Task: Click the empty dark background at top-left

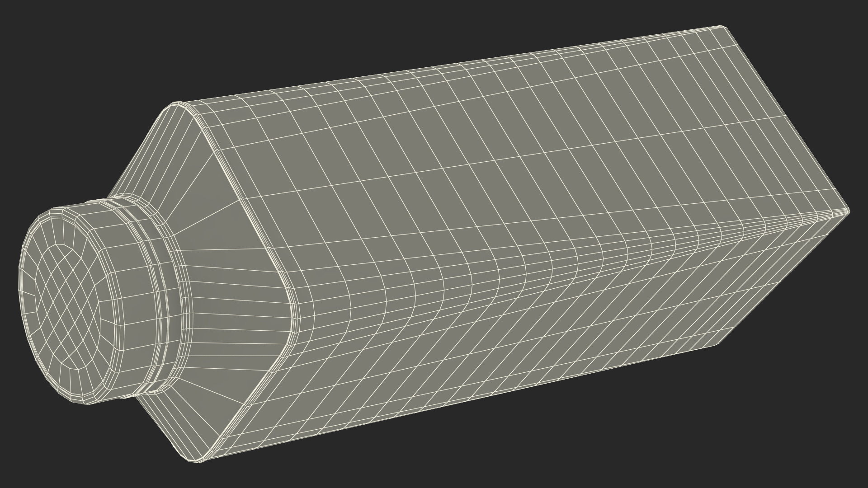Action: point(68,68)
